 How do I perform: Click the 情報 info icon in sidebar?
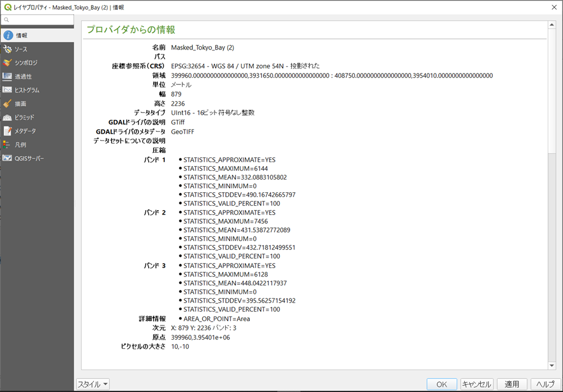tap(8, 35)
